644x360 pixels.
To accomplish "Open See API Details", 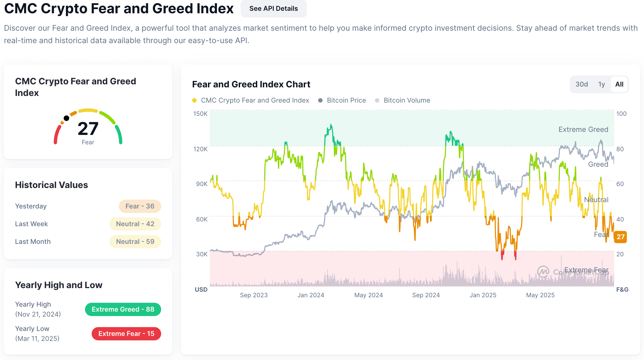I will (x=273, y=9).
